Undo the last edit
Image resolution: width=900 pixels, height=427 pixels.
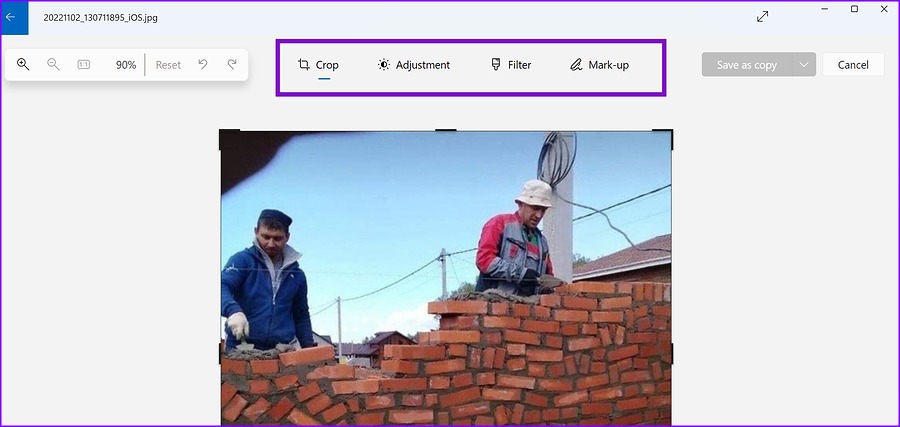pyautogui.click(x=203, y=64)
